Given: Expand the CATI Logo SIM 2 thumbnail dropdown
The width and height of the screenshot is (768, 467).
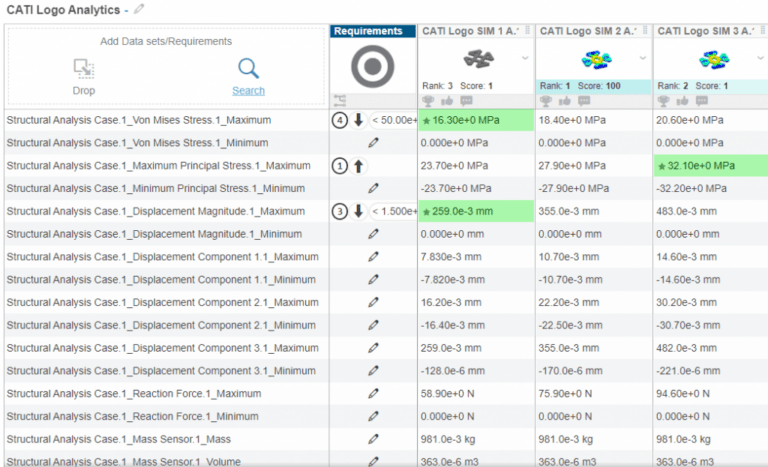Looking at the screenshot, I should (644, 59).
